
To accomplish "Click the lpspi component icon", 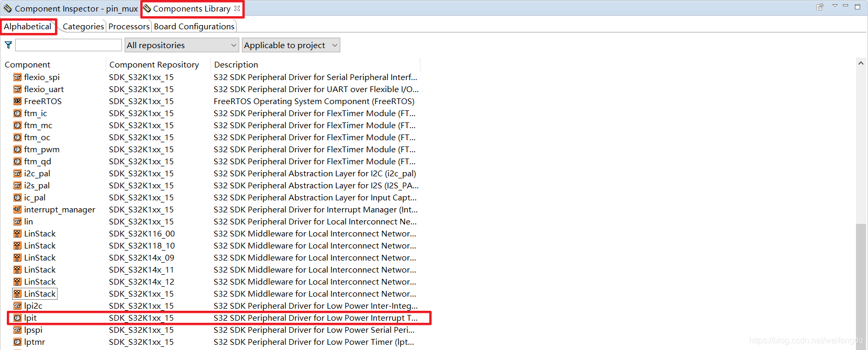I will click(x=17, y=330).
